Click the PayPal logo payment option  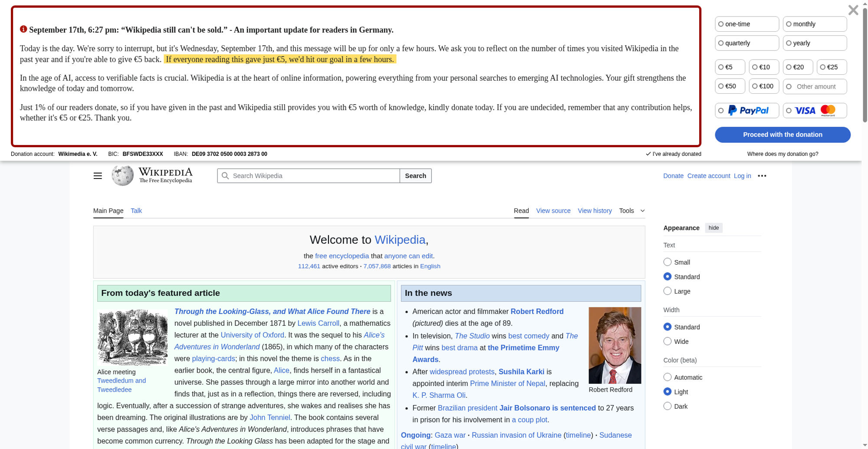point(747,110)
